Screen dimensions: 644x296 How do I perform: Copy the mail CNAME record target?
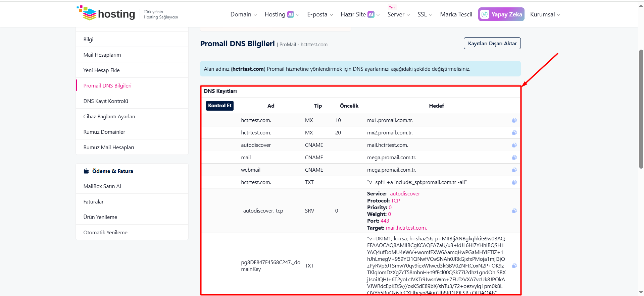click(x=514, y=158)
